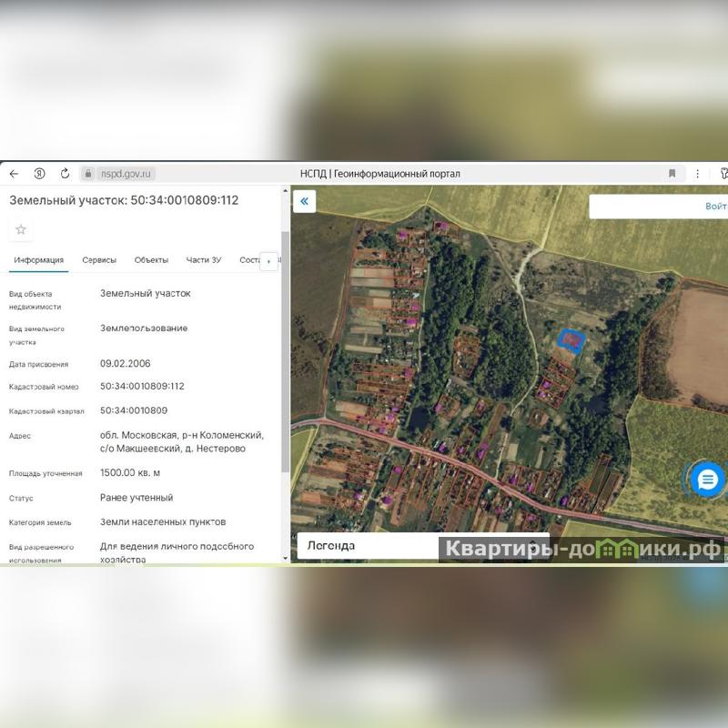Click the browser back arrow
The height and width of the screenshot is (728, 728).
14,174
